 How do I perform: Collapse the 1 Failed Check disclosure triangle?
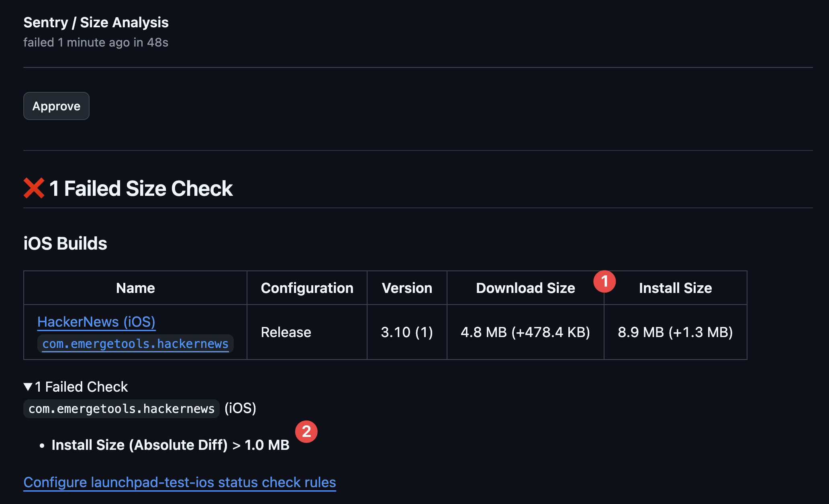pos(28,387)
